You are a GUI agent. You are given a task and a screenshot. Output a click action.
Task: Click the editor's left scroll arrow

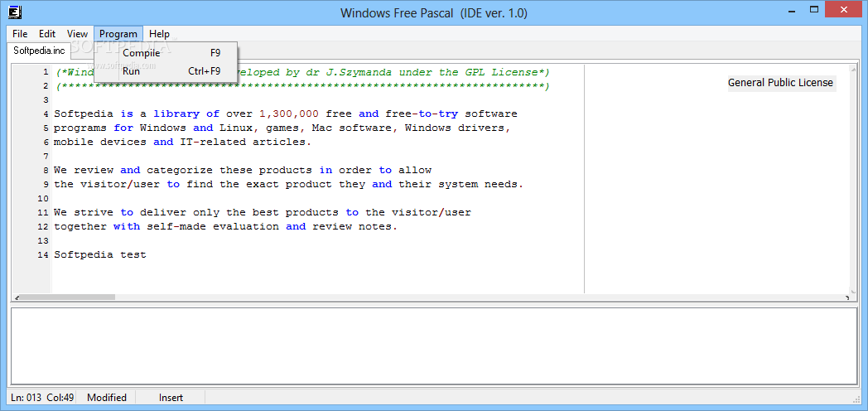(16, 297)
